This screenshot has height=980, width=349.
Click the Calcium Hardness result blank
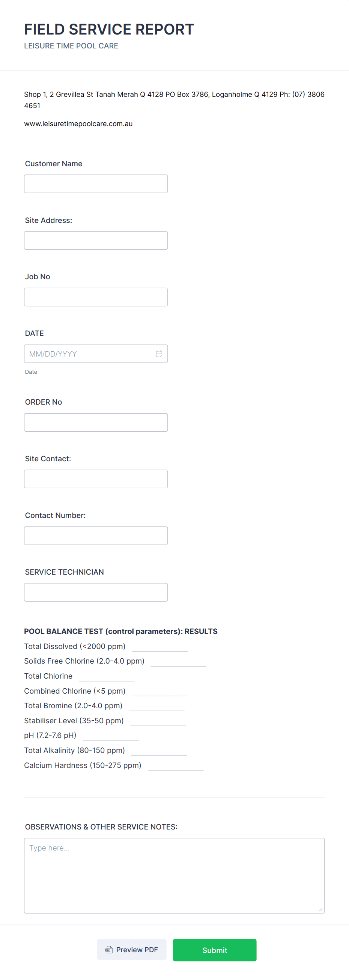point(176,765)
